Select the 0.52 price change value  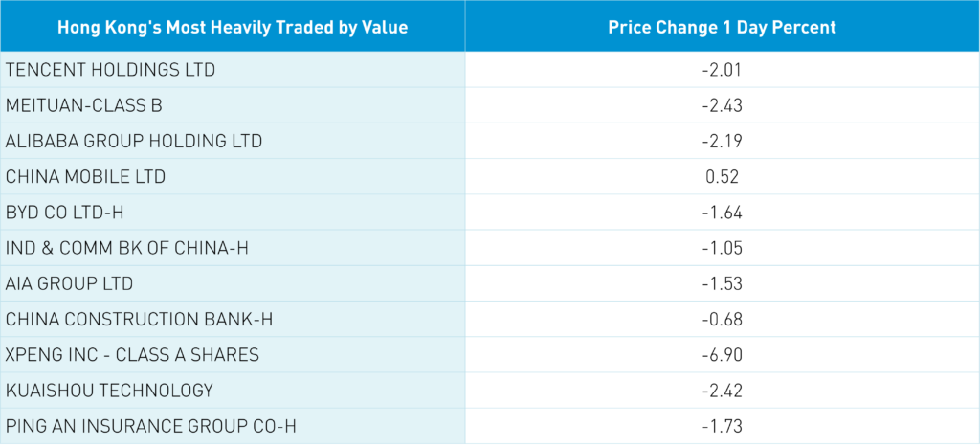point(723,176)
